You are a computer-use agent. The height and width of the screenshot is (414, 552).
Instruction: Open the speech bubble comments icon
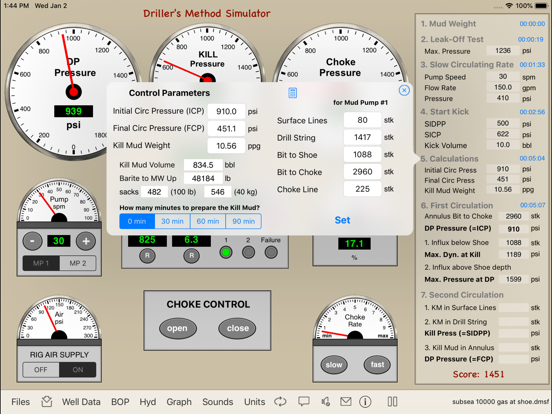(x=304, y=402)
